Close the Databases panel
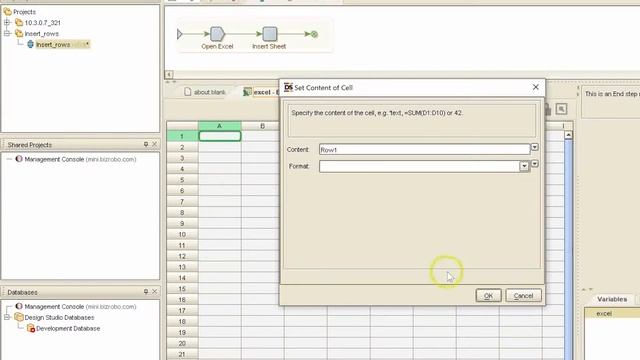Screen dimensions: 640x360 (154, 291)
